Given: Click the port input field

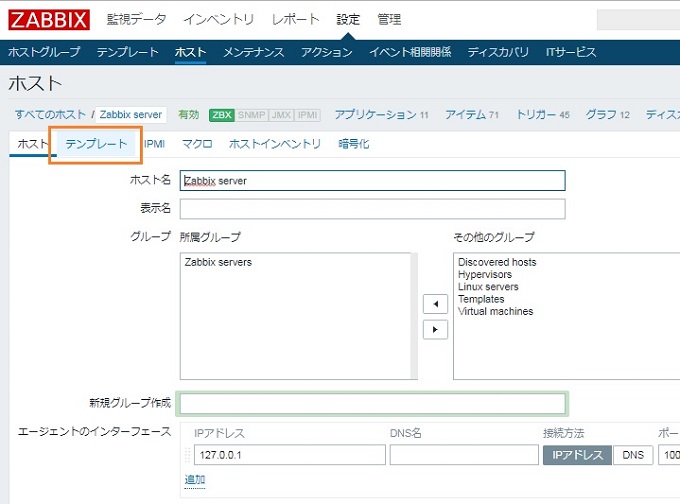Looking at the screenshot, I should point(669,455).
